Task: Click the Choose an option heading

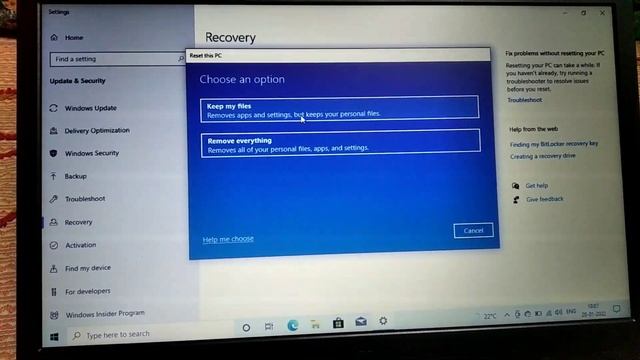Action: click(242, 79)
